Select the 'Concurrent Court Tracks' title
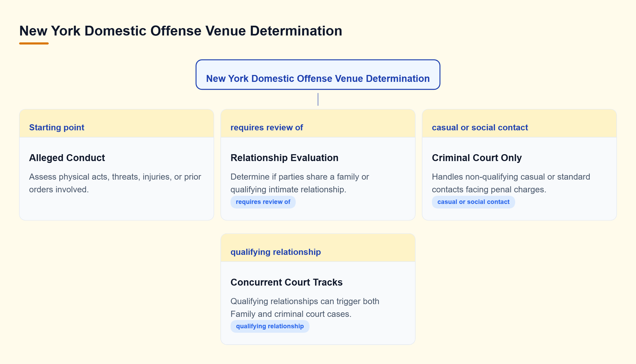636x364 pixels. [x=286, y=282]
